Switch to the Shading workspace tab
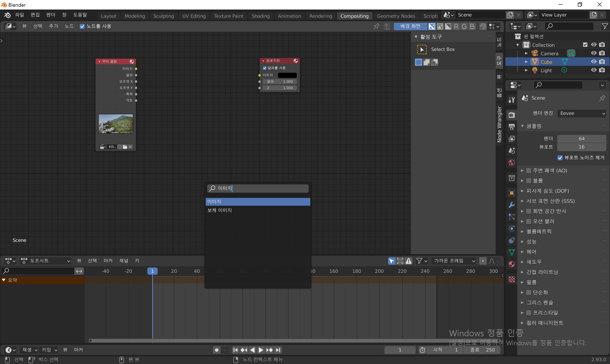 coord(261,16)
